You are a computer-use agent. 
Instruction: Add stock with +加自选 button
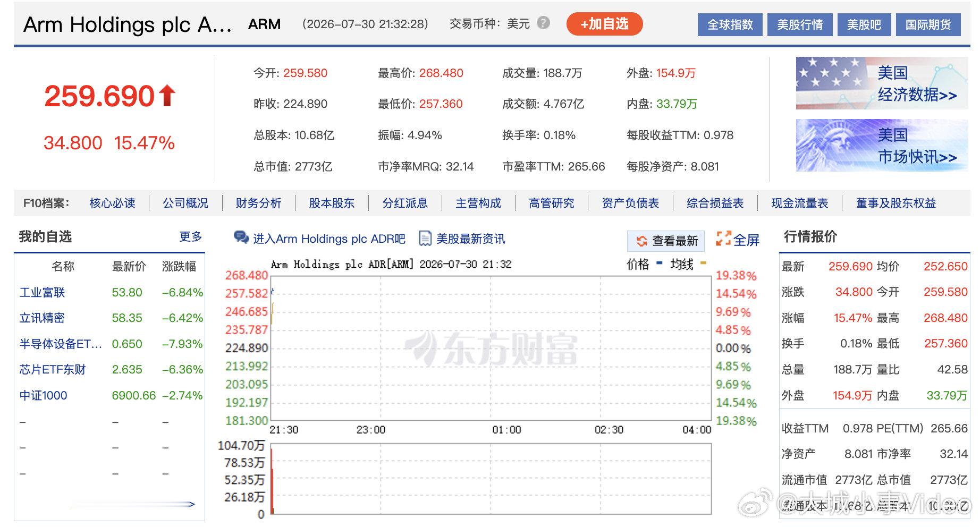(x=604, y=24)
